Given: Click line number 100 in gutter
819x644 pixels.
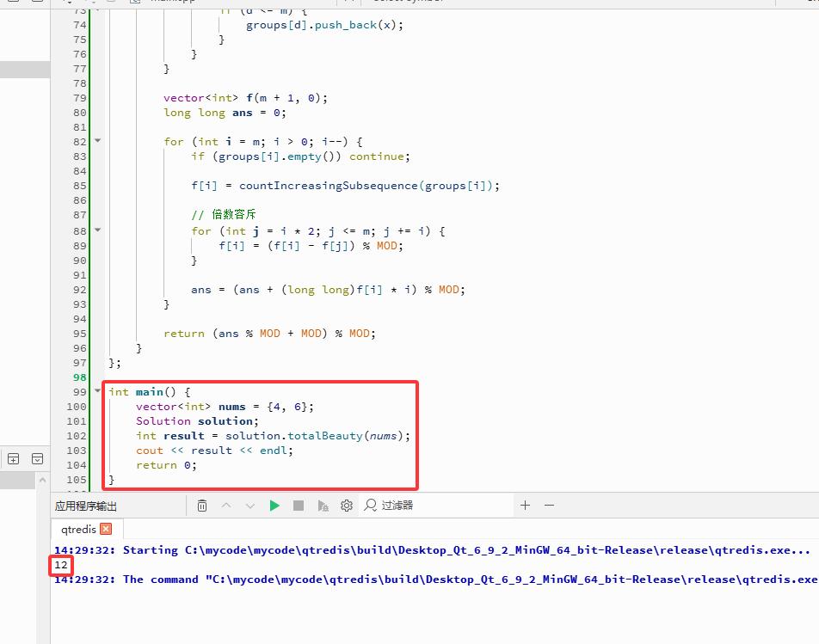Looking at the screenshot, I should pos(77,407).
